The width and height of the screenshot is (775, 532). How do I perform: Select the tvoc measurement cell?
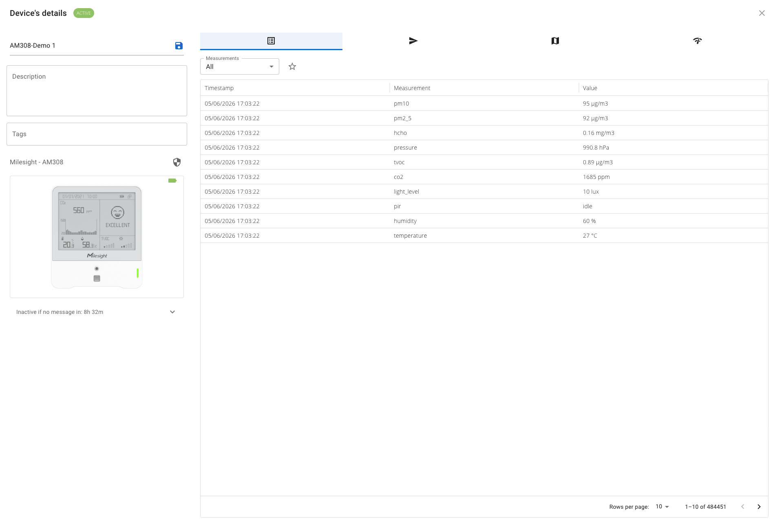pos(484,162)
